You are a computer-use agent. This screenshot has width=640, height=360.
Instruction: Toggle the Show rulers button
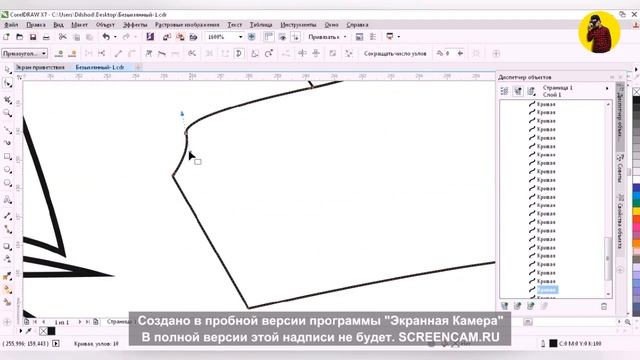(268, 37)
